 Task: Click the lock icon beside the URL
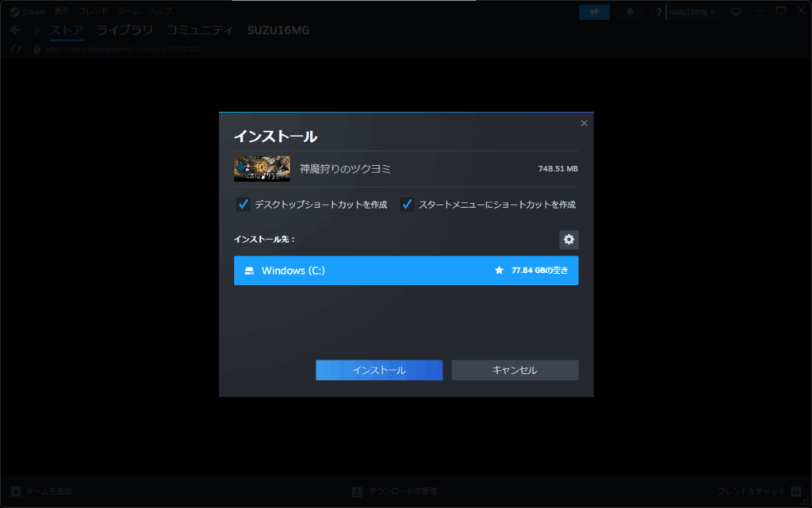(x=36, y=48)
